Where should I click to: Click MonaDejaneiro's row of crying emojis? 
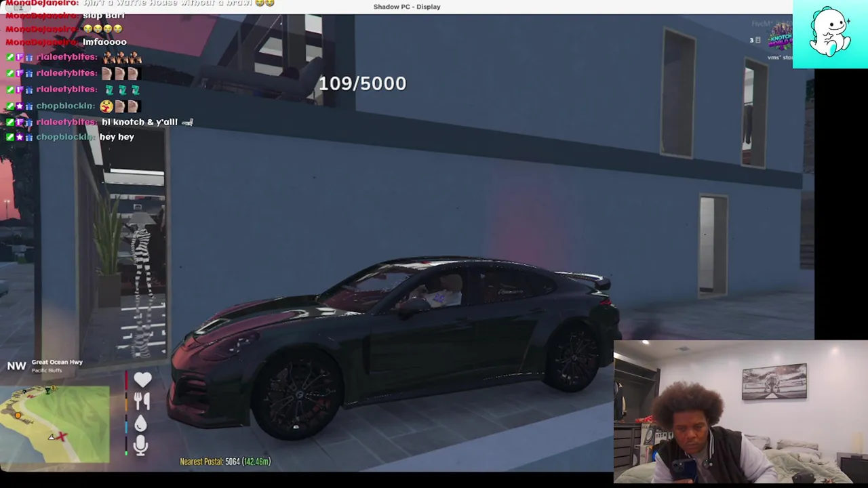103,28
